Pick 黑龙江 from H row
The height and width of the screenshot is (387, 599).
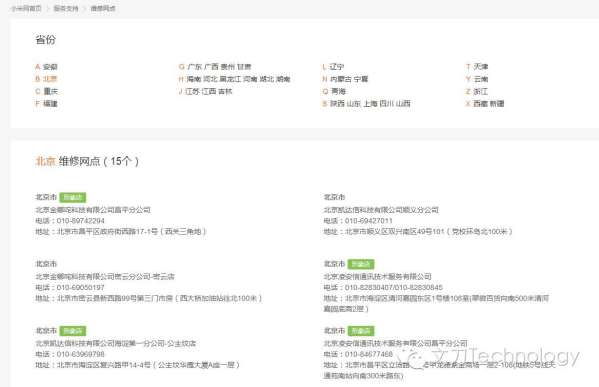[x=230, y=79]
